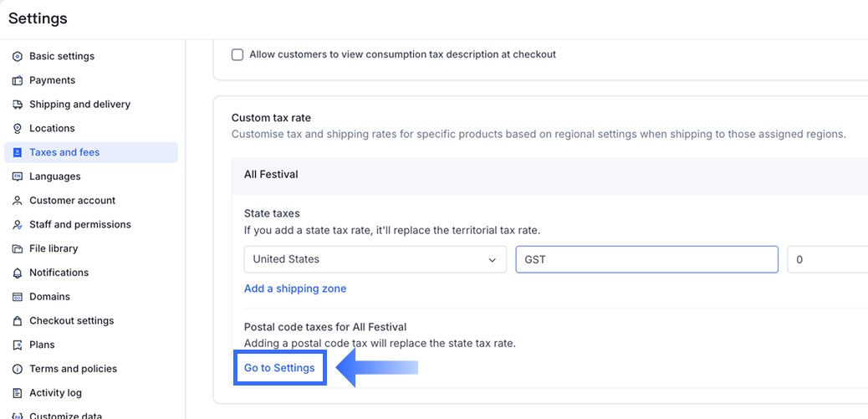The height and width of the screenshot is (419, 868).
Task: Click the Locations pin icon
Action: [x=18, y=129]
